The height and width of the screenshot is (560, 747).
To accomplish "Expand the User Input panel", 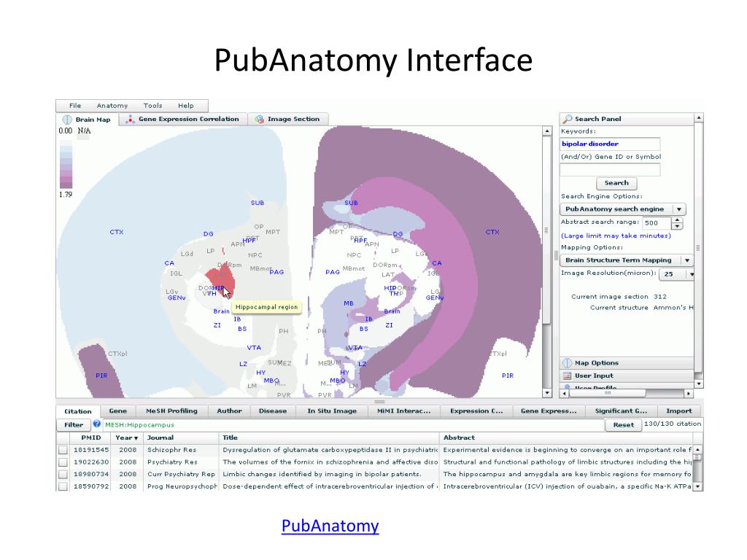I will coord(627,376).
